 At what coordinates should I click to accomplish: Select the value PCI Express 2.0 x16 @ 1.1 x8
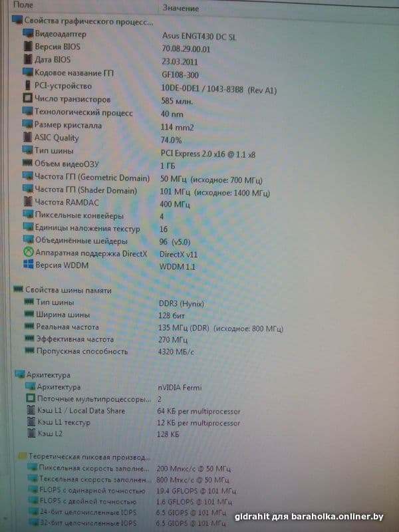click(208, 154)
